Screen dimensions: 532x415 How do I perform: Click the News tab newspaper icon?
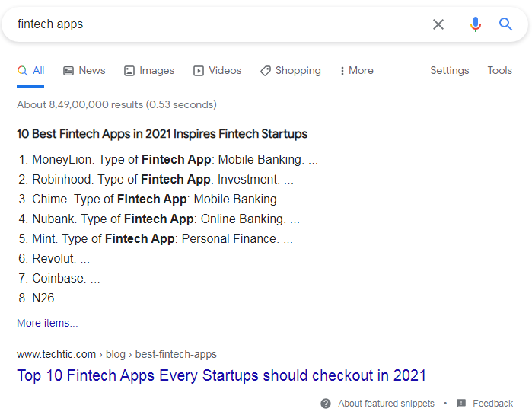coord(68,71)
